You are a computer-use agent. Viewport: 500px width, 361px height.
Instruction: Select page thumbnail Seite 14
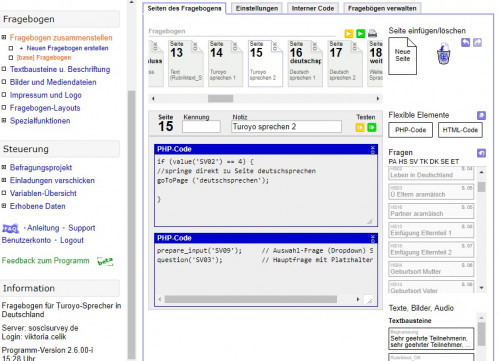(x=225, y=63)
